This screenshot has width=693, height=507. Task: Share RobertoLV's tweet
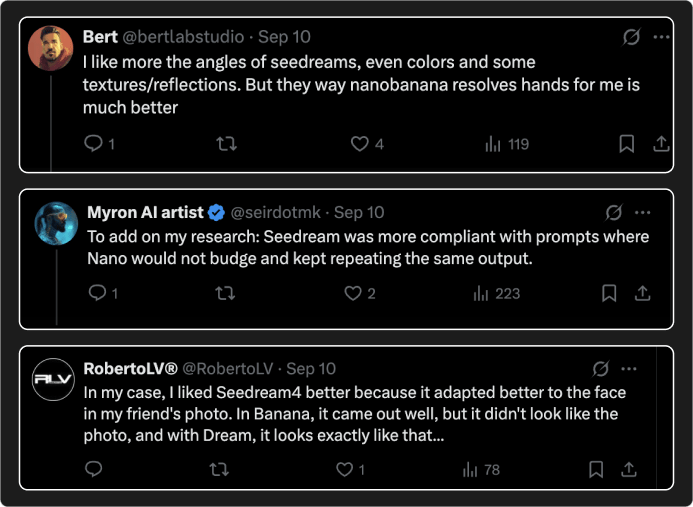pyautogui.click(x=629, y=469)
